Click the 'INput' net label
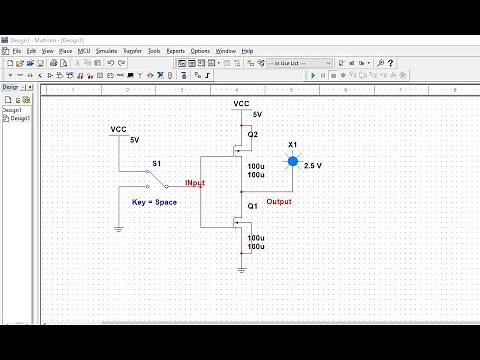480x360 pixels. tap(195, 183)
